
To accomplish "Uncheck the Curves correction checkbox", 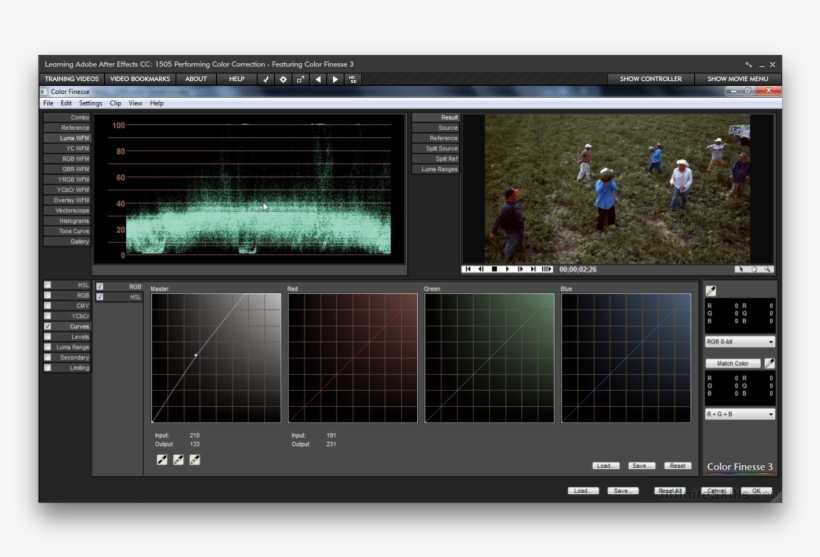I will click(48, 326).
